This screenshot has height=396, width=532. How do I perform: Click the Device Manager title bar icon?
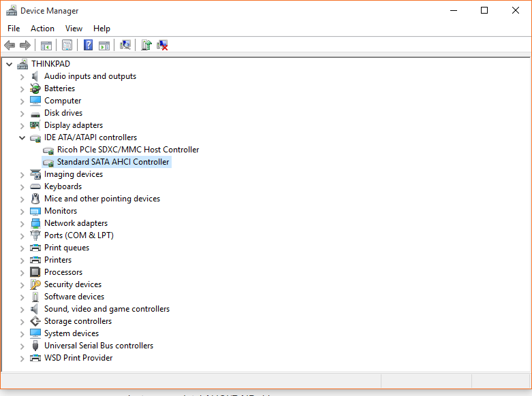pyautogui.click(x=12, y=11)
